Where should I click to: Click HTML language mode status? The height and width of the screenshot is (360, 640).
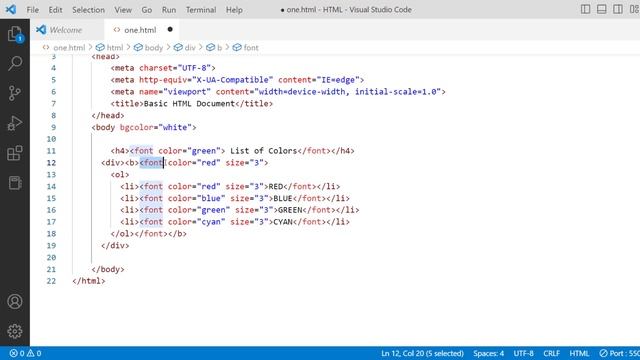(579, 353)
